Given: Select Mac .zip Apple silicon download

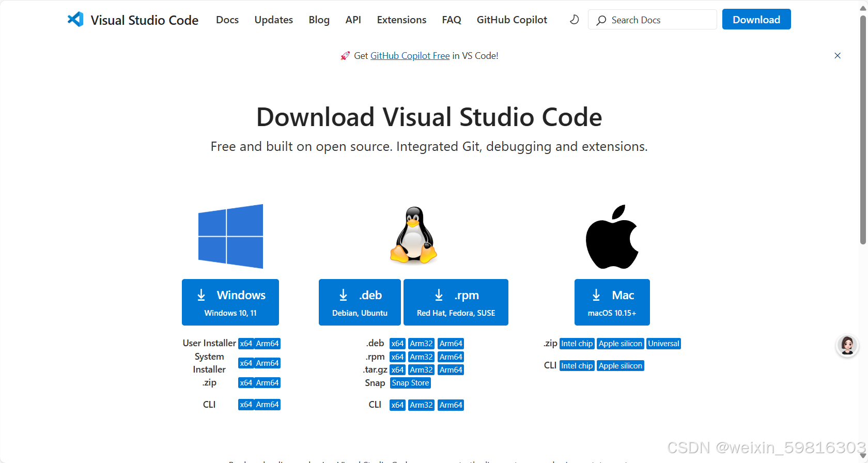Looking at the screenshot, I should point(621,344).
